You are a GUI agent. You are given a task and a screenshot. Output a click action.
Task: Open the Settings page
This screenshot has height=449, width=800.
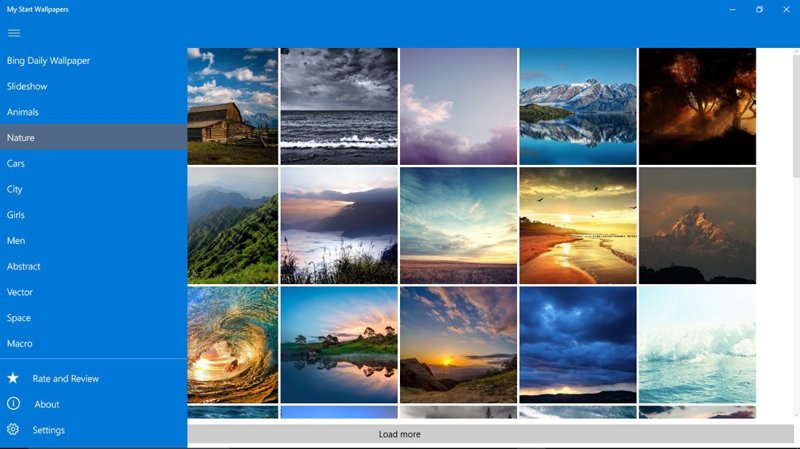[x=93, y=430]
